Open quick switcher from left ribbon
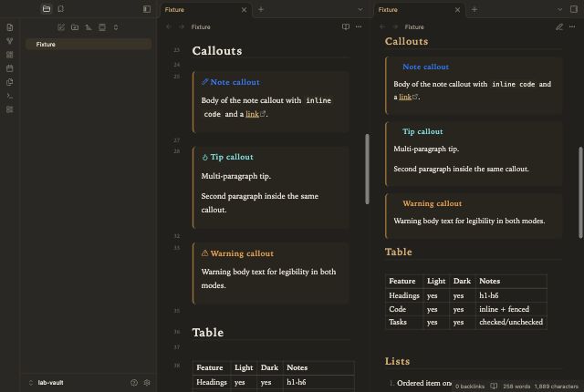584x392 pixels. (x=10, y=27)
